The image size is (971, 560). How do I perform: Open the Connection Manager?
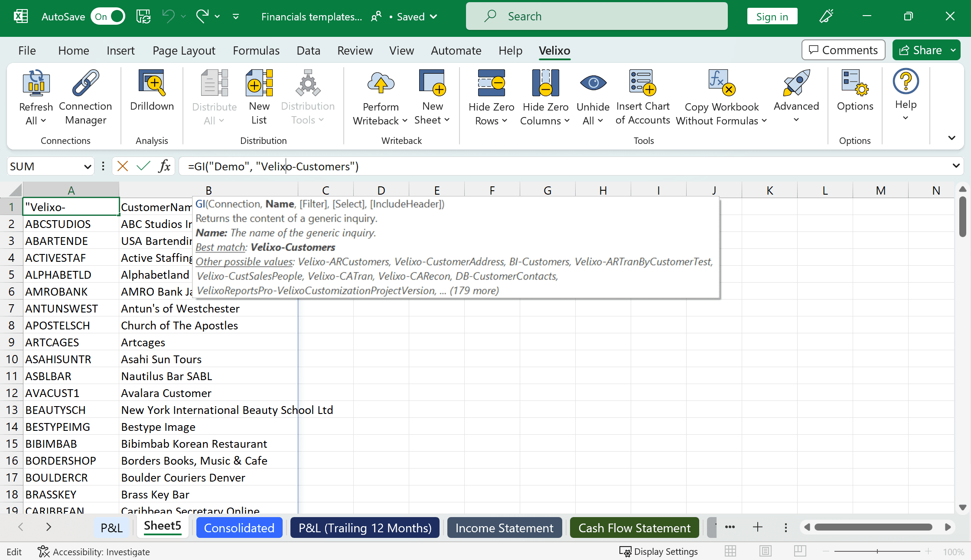(x=85, y=98)
